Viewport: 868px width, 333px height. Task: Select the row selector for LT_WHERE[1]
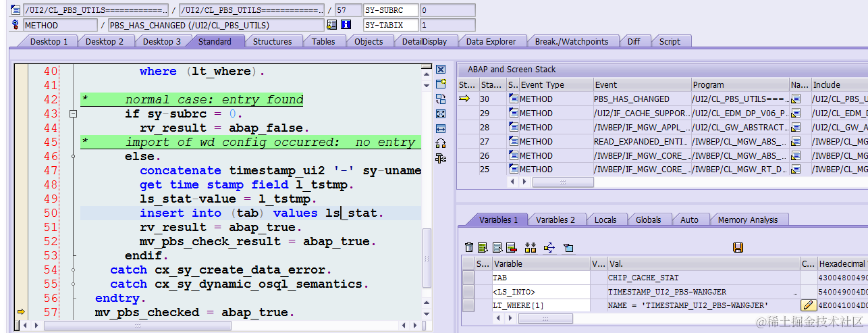[468, 306]
